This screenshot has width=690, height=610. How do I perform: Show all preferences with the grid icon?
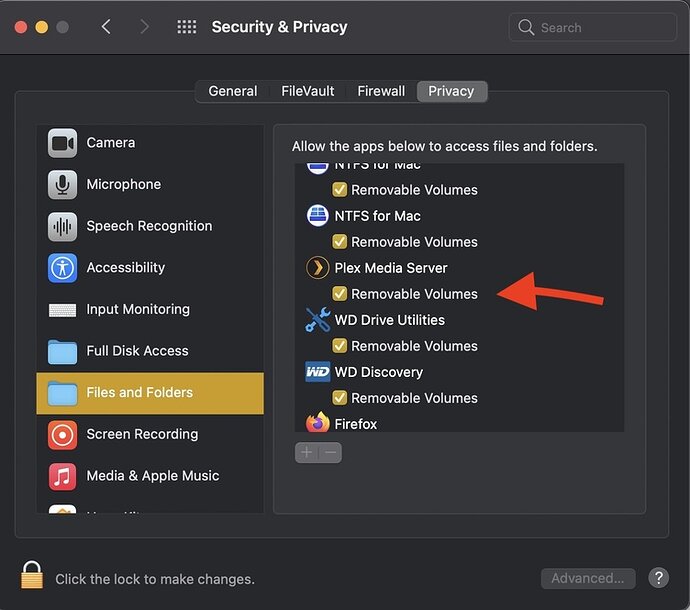tap(187, 27)
